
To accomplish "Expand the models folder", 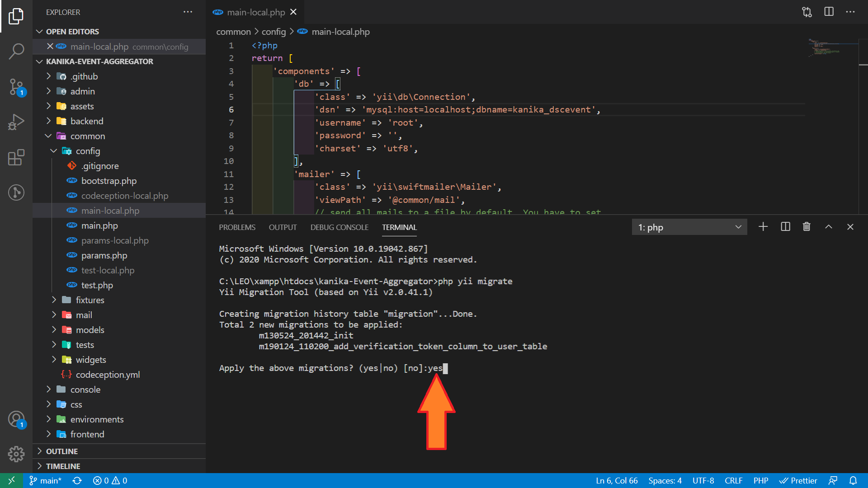I will coord(120,330).
